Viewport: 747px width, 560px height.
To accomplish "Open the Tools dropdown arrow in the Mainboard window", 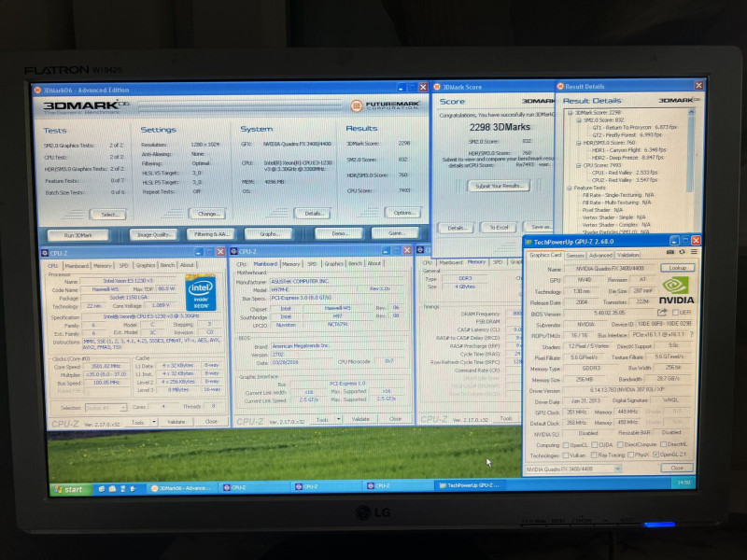I will (x=338, y=419).
